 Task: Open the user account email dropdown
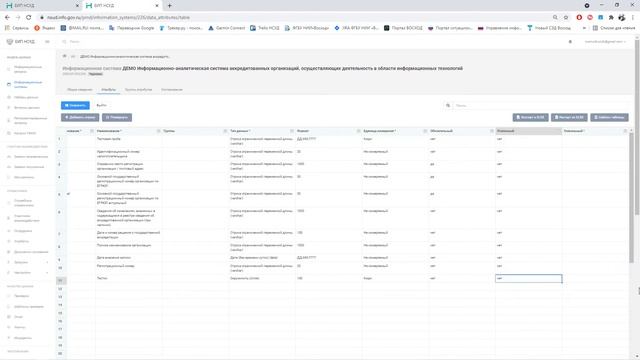(x=605, y=42)
